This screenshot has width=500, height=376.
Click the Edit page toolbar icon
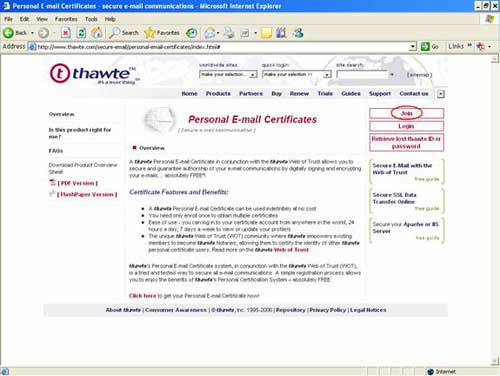coord(245,33)
